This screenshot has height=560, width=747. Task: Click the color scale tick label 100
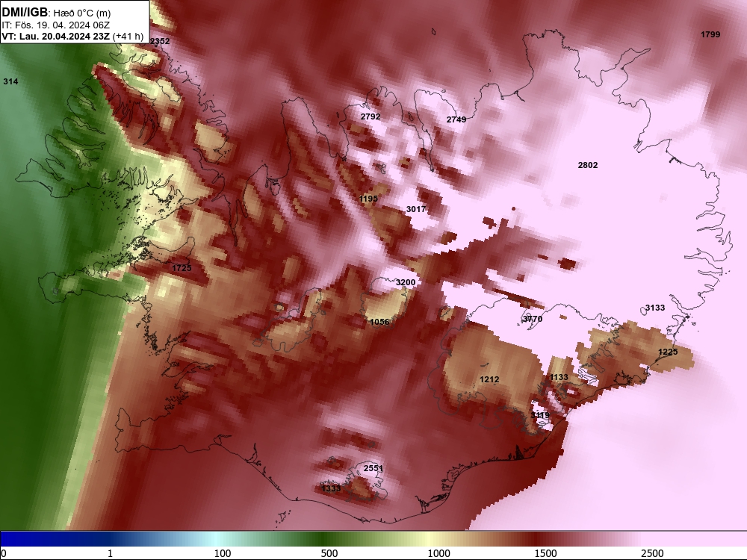point(223,553)
